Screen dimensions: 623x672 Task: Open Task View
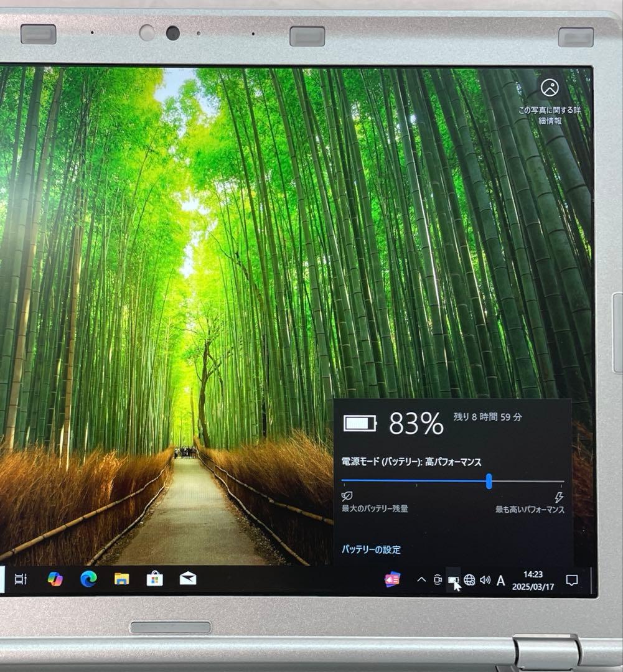tap(22, 580)
